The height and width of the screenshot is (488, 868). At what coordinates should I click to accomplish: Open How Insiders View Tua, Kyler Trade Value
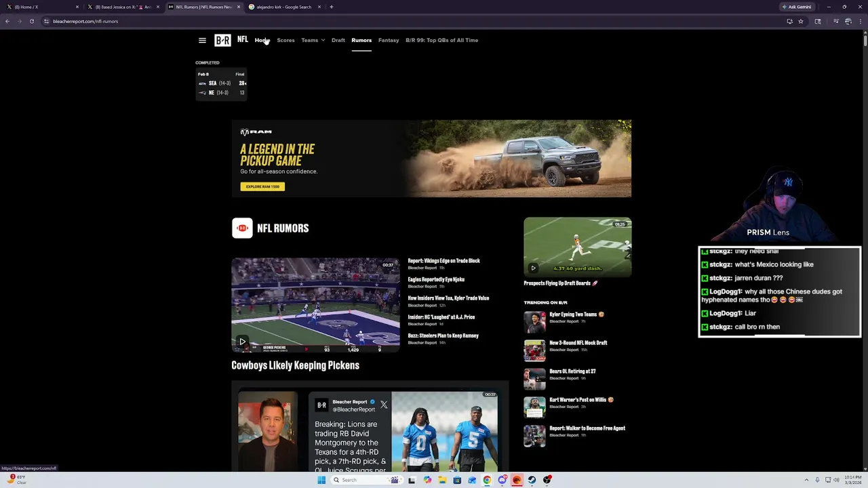tap(448, 298)
